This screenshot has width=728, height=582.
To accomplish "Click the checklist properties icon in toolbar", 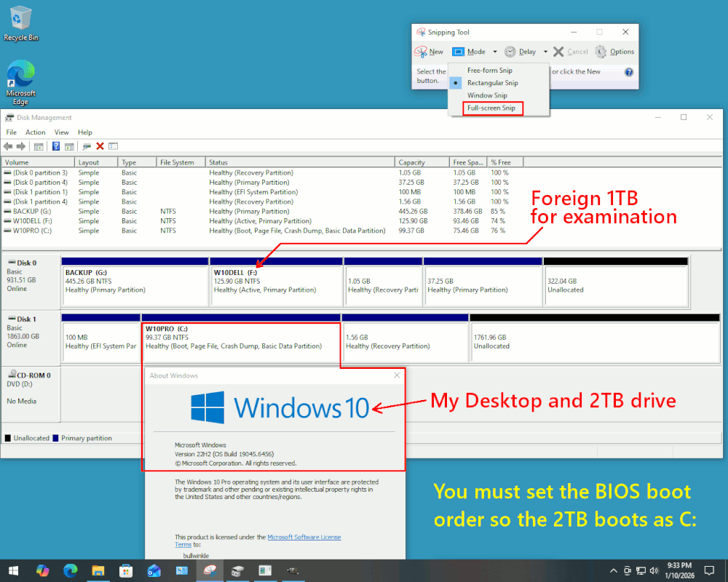I will pos(114,146).
